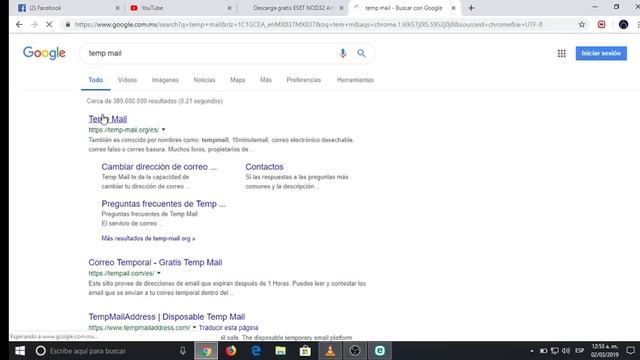Click the red extension icon in toolbar

pyautogui.click(x=601, y=24)
